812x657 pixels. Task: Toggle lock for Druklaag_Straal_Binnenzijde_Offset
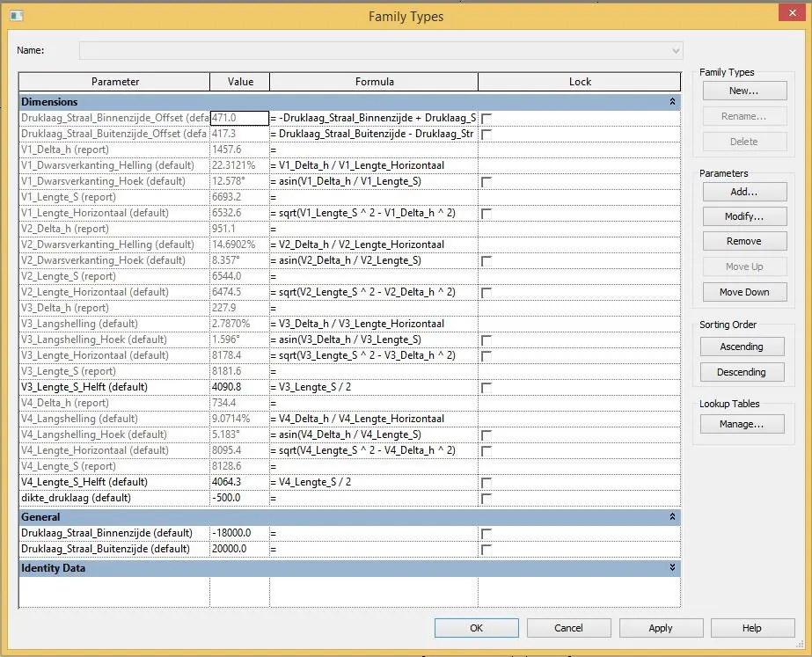point(486,119)
